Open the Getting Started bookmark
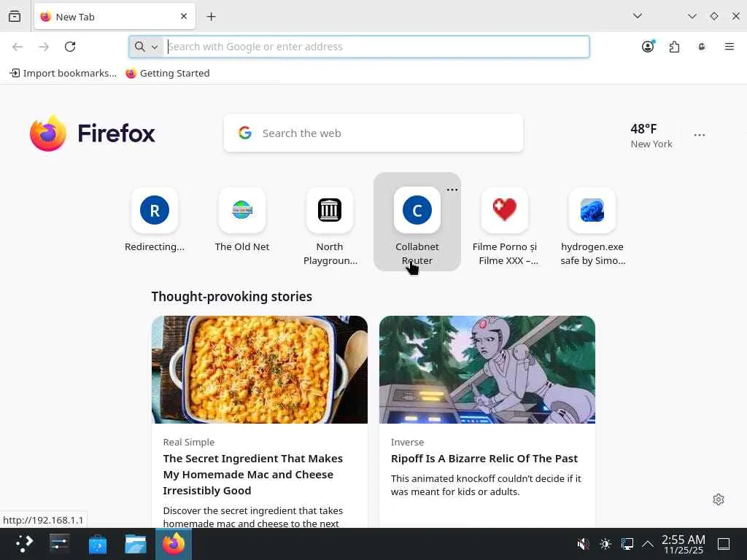This screenshot has height=560, width=747. (168, 73)
